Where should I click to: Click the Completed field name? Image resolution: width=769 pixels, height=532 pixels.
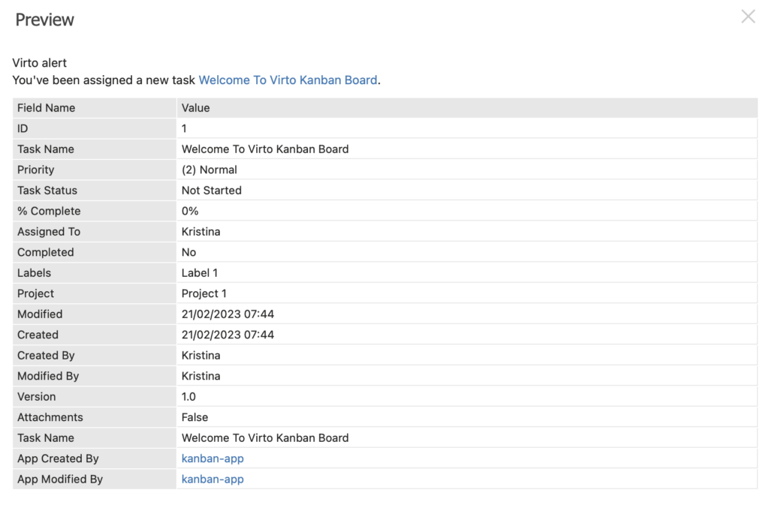tap(46, 252)
